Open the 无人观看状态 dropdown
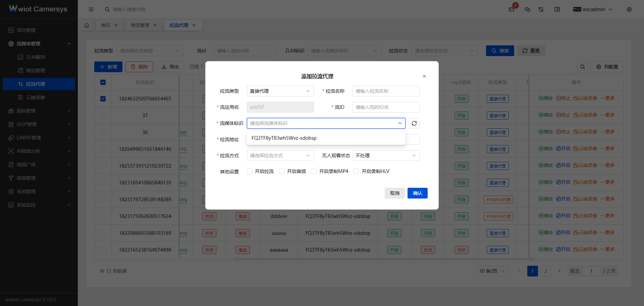 click(386, 155)
